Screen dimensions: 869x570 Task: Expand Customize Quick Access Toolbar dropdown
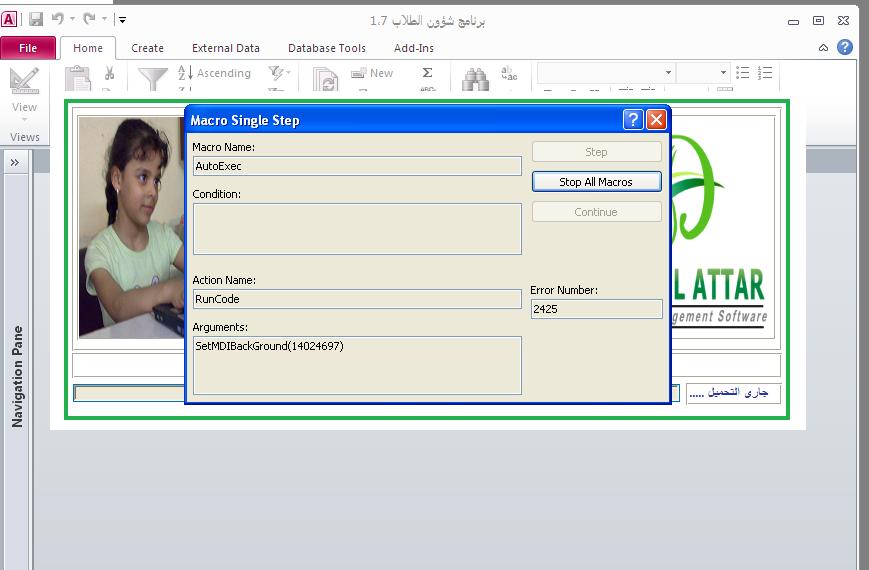point(122,19)
